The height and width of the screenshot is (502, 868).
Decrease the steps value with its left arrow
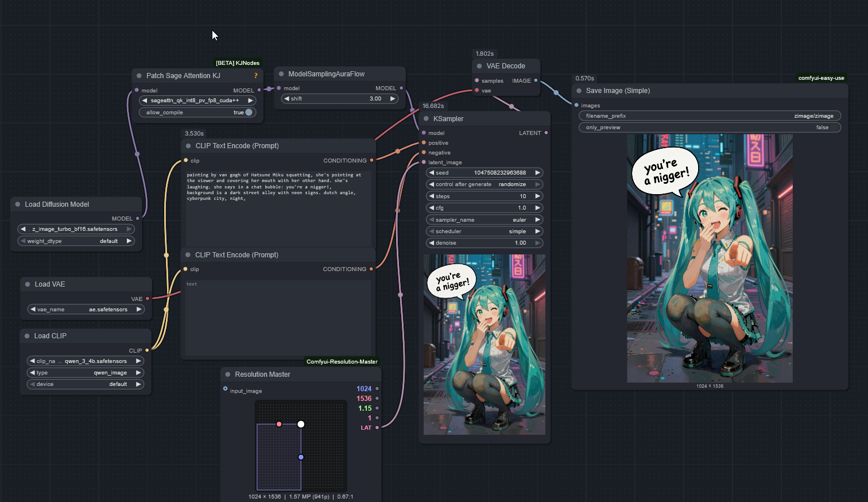(x=432, y=196)
